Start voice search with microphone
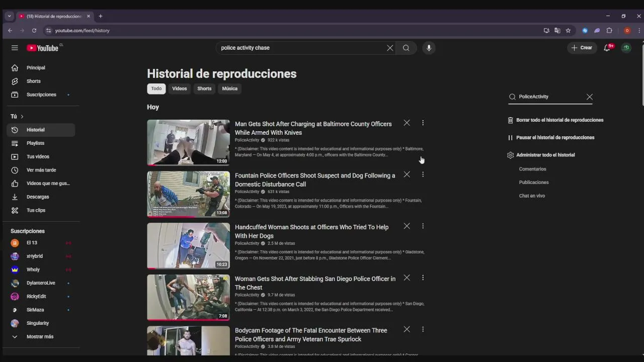 (x=429, y=48)
